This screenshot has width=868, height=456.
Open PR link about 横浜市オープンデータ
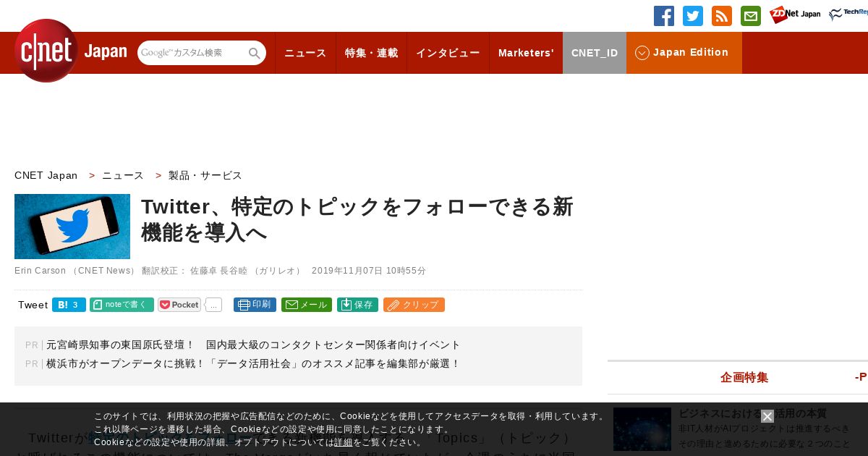point(253,363)
